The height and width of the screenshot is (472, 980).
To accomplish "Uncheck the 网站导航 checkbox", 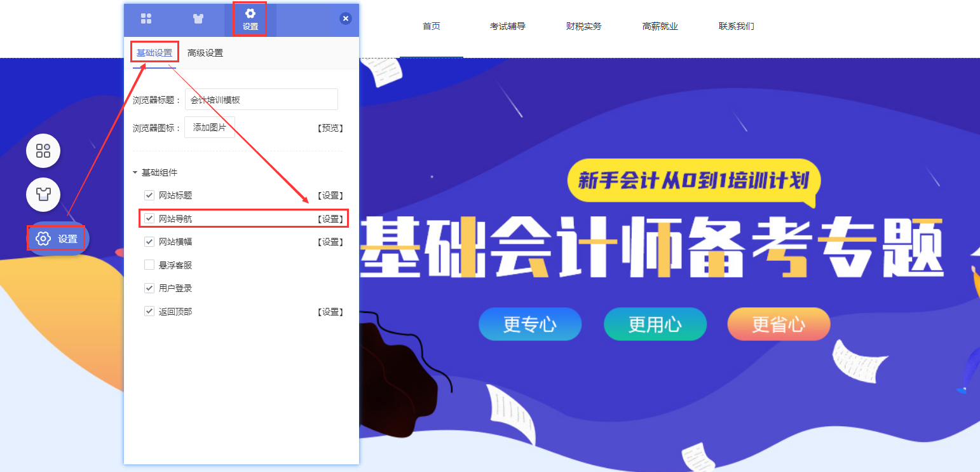I will [x=149, y=218].
